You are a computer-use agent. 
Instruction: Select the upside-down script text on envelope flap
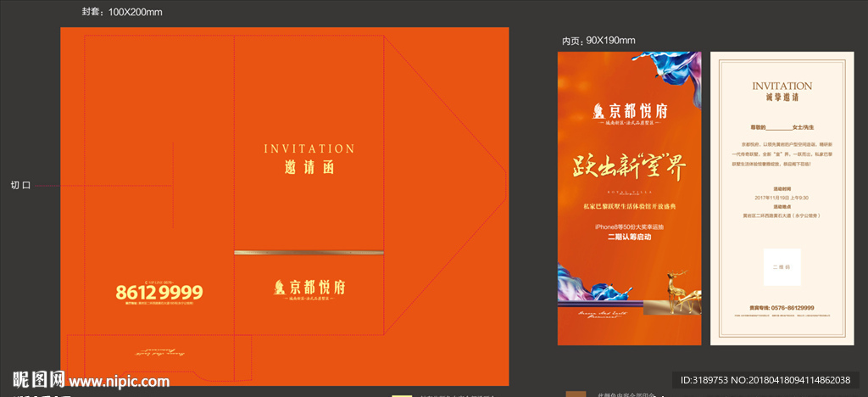159,351
